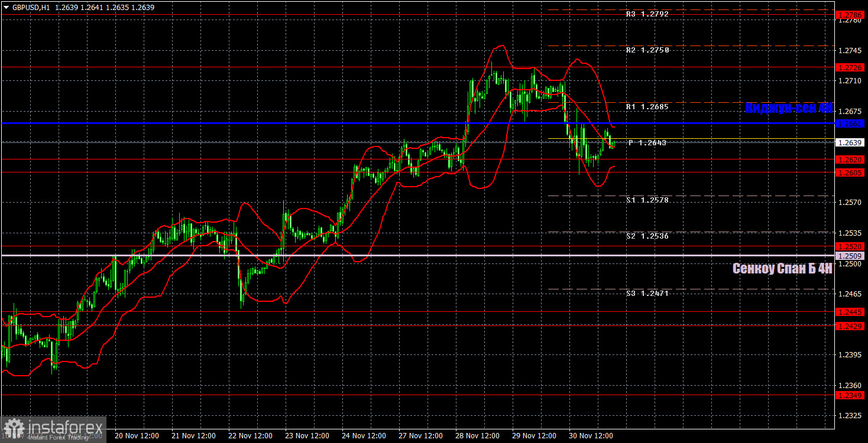This screenshot has width=868, height=443.
Task: Click the 20 Nov 12:00 time label
Action: 137,436
